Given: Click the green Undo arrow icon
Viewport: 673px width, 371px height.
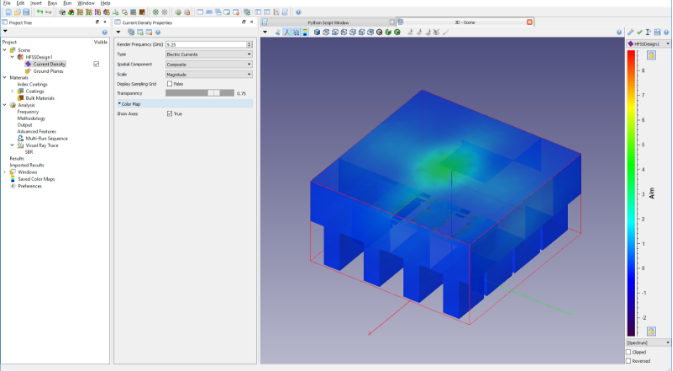Looking at the screenshot, I should coord(39,12).
